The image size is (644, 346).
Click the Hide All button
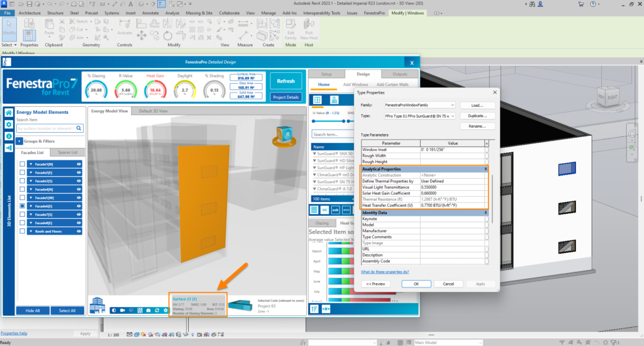point(33,311)
